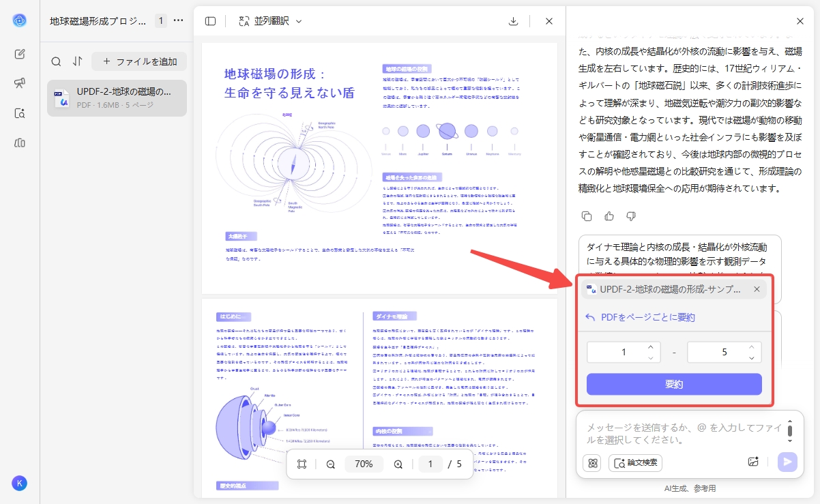Click the project title 地球磁場形成プロジ...
This screenshot has height=504, width=820.
click(x=98, y=20)
